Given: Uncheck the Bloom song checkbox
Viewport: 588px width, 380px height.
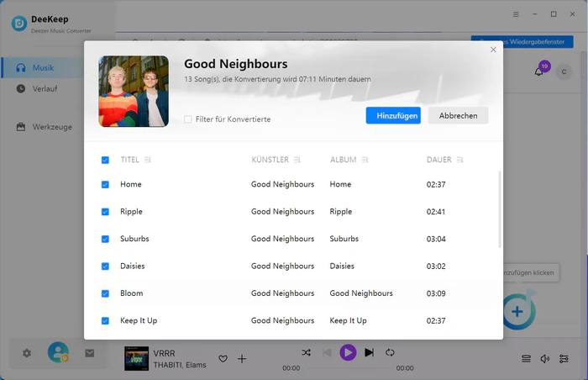Looking at the screenshot, I should (105, 293).
